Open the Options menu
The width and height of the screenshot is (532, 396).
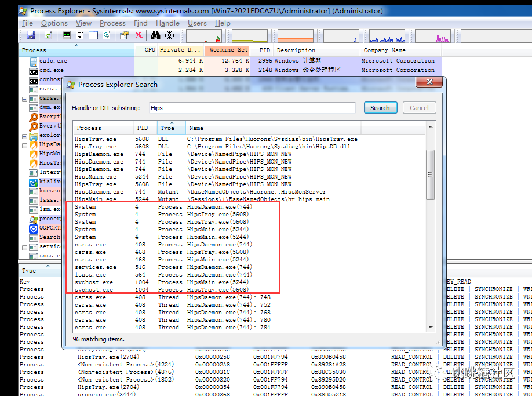54,23
